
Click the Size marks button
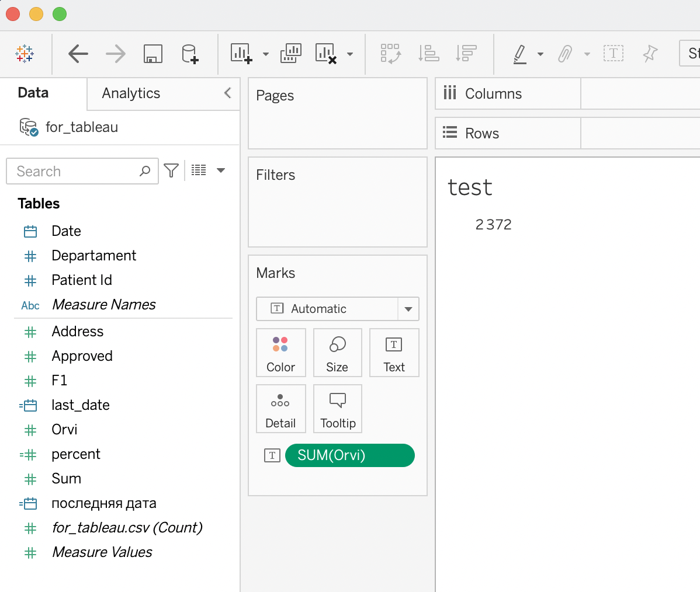click(337, 353)
